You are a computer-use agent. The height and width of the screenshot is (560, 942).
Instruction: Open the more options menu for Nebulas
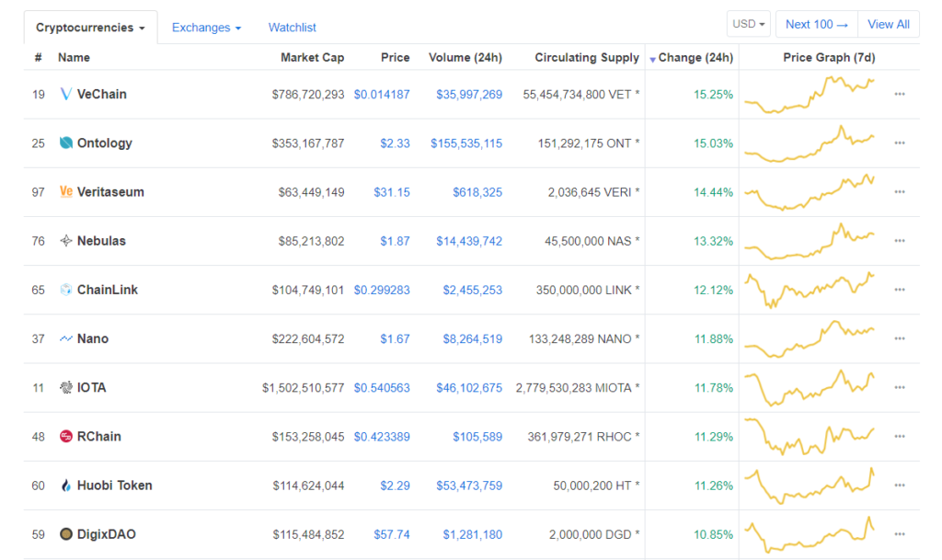pos(900,241)
